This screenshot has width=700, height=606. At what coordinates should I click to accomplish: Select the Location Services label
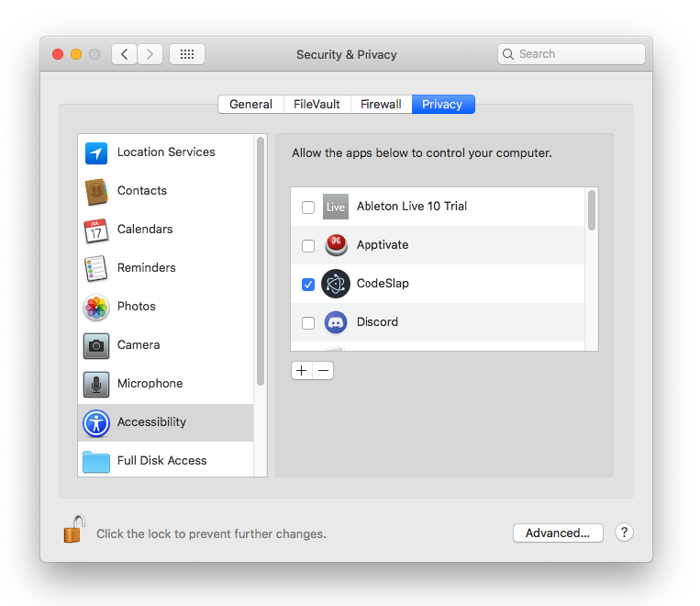(166, 151)
